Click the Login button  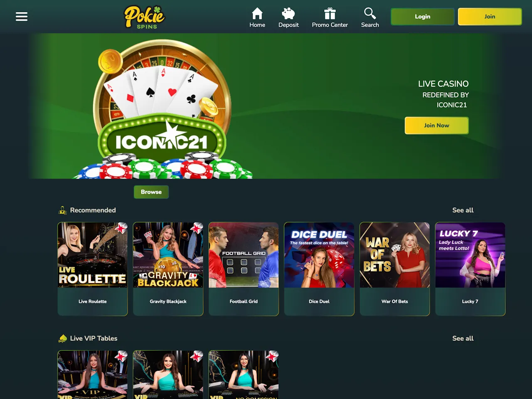pos(423,17)
